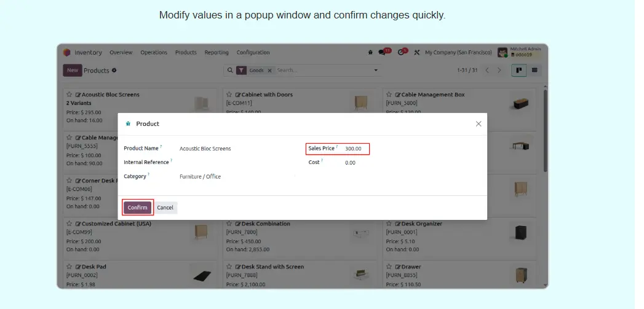
Task: Select the kanban view icon
Action: [519, 71]
